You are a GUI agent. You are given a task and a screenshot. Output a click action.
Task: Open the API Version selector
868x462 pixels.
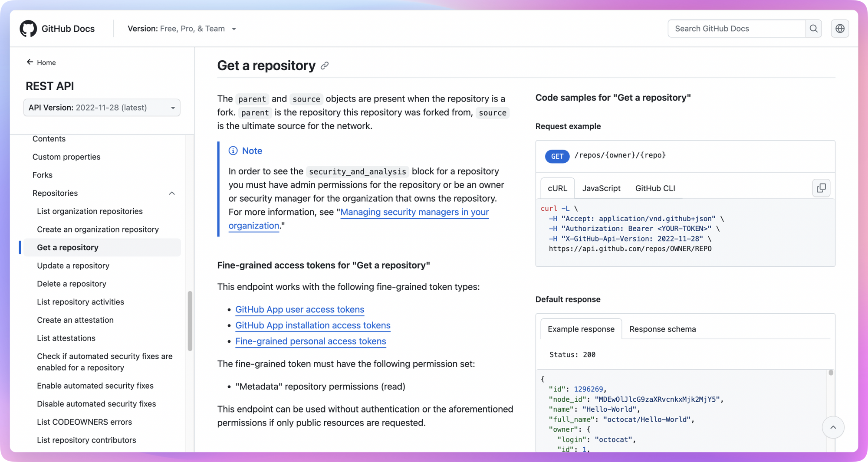point(102,108)
